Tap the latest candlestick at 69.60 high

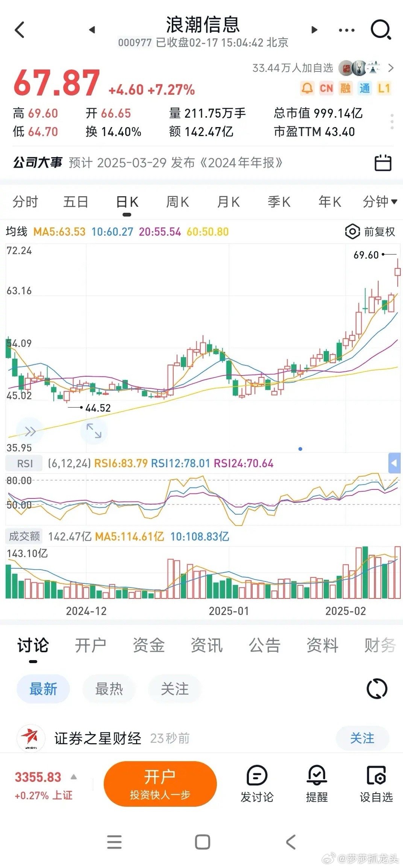(397, 273)
